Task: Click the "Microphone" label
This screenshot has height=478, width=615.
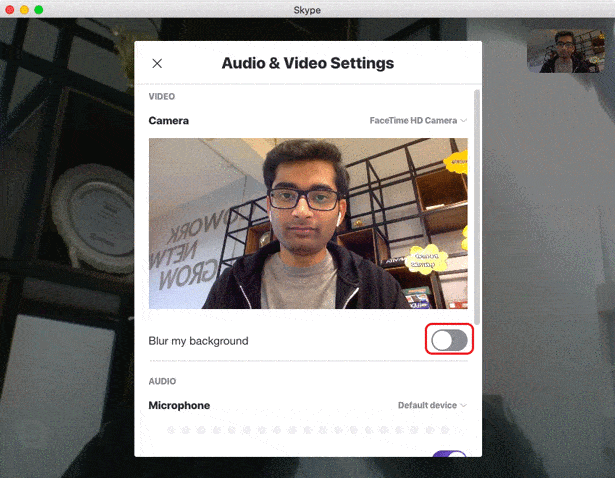Action: coord(179,405)
